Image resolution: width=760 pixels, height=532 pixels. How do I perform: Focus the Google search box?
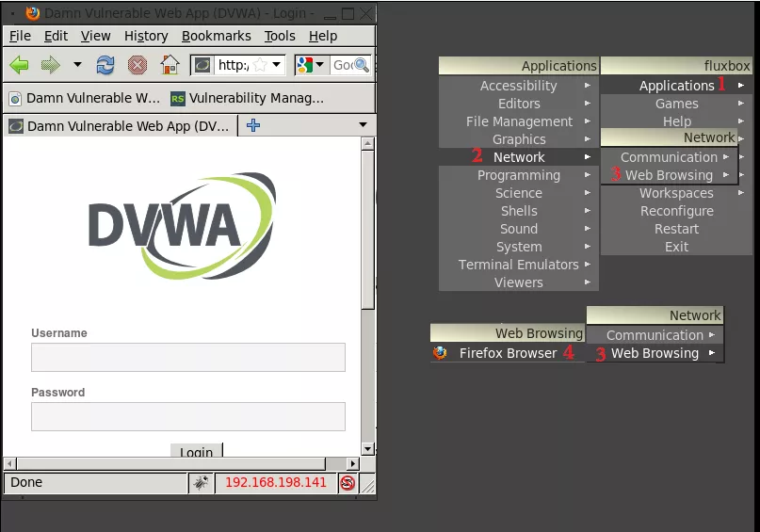(343, 65)
